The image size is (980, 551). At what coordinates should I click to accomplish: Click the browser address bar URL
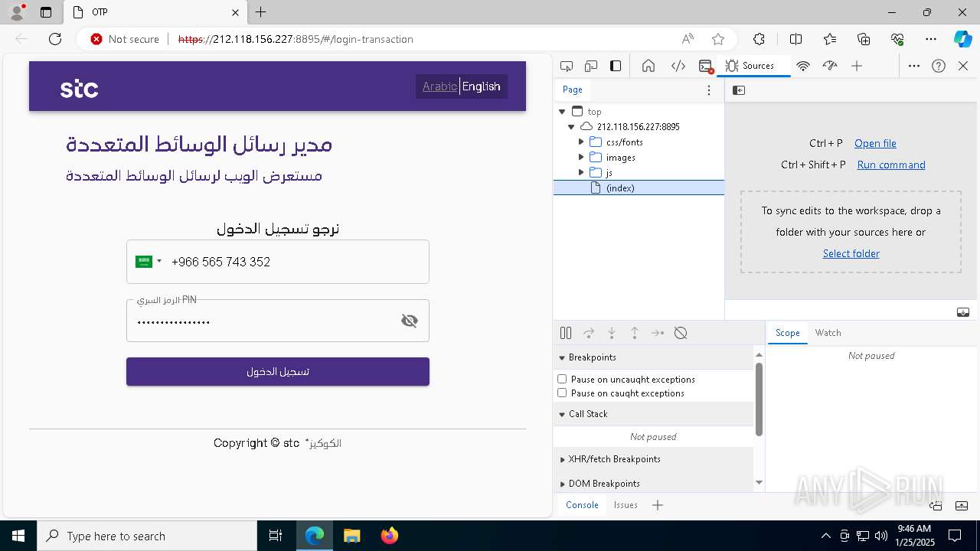pos(296,39)
